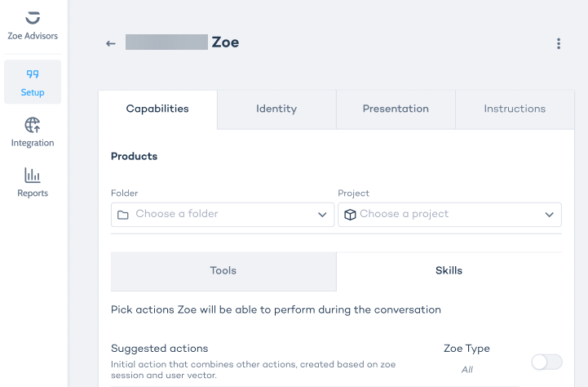Click the Zoe Advisors workspace name
The width and height of the screenshot is (588, 387).
pyautogui.click(x=33, y=36)
